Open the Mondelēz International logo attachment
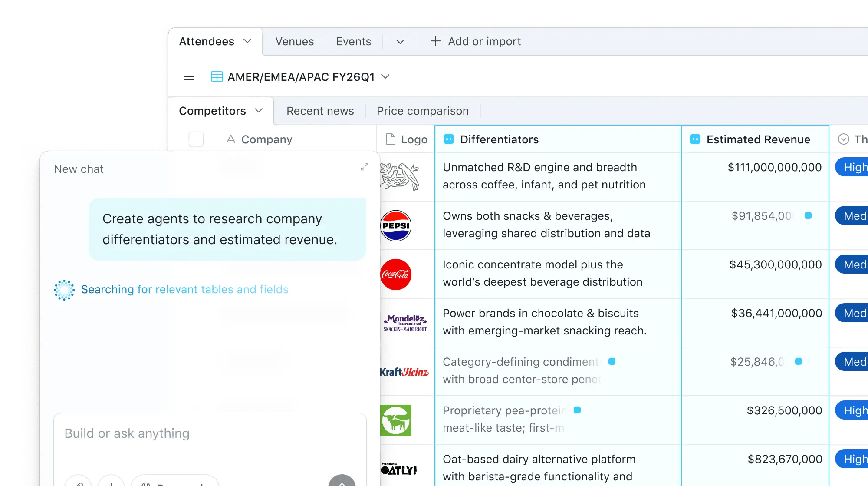 pos(405,323)
